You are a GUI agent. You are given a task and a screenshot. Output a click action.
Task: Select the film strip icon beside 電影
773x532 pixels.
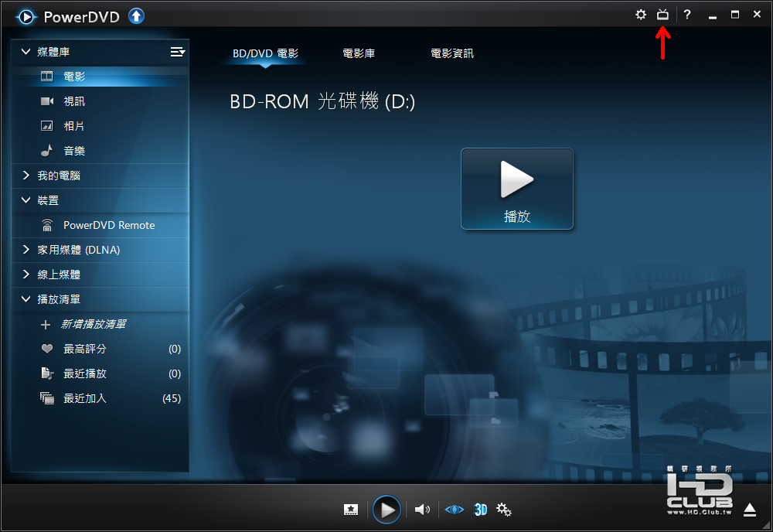[x=47, y=76]
